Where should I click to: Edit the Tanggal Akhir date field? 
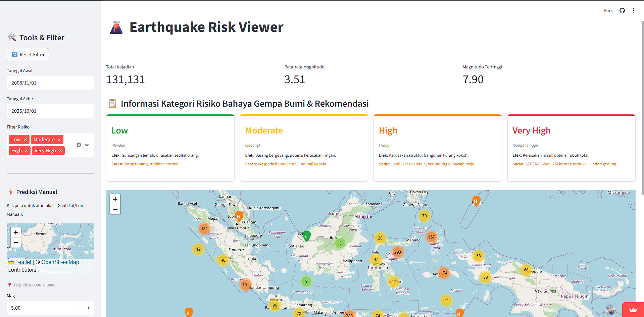tap(50, 111)
